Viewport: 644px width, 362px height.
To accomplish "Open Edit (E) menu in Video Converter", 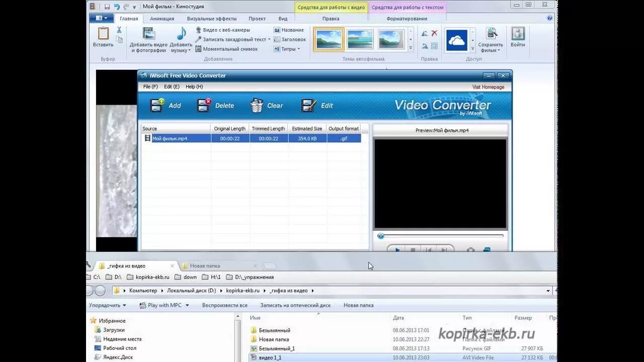I will pyautogui.click(x=172, y=86).
